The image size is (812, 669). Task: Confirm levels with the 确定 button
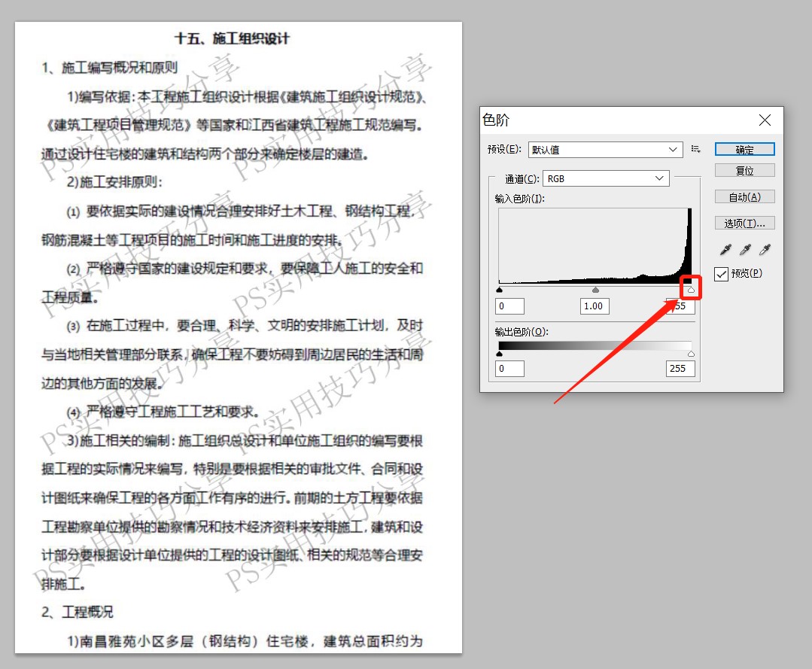[744, 149]
